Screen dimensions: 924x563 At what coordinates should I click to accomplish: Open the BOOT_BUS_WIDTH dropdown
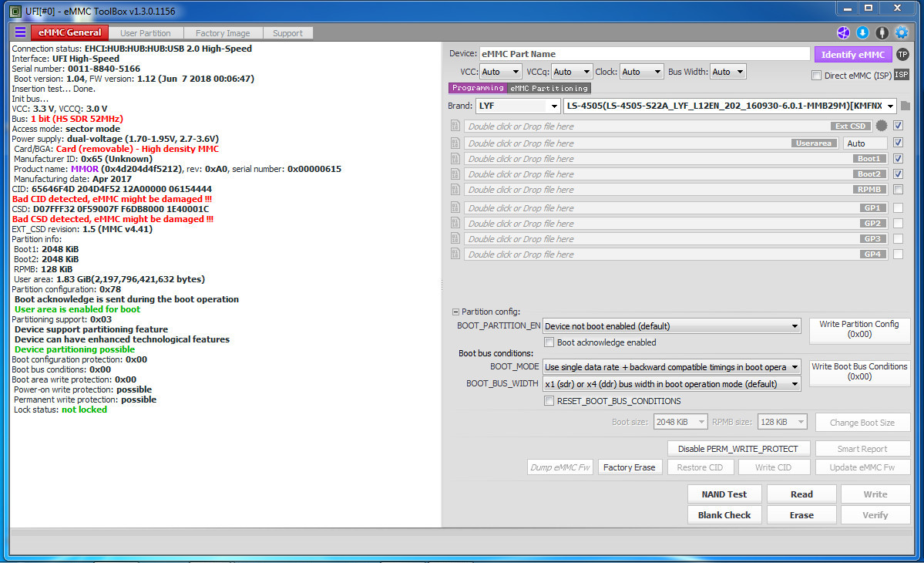671,384
